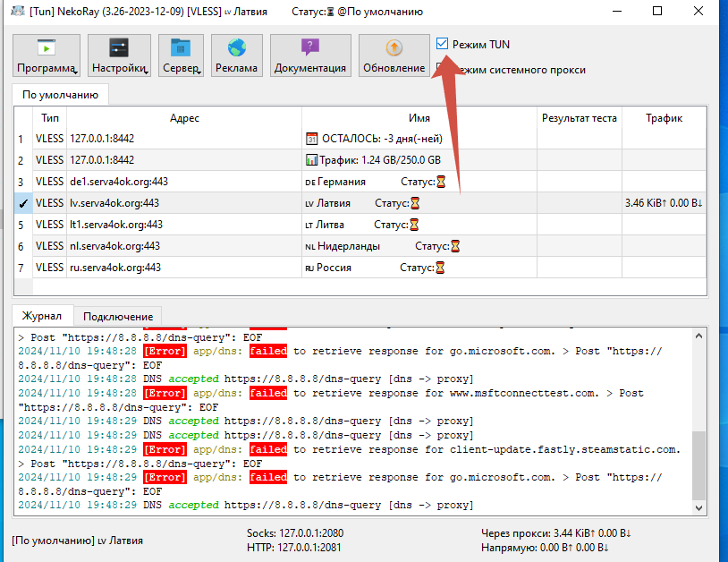Viewport: 728px width, 562px height.
Task: Open the Программа toolbar menu
Action: [47, 55]
